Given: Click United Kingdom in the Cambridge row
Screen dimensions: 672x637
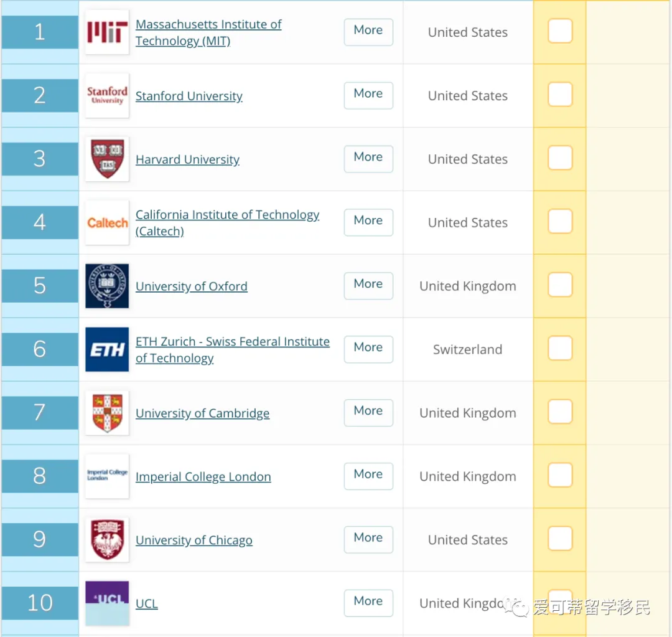Looking at the screenshot, I should pos(467,413).
